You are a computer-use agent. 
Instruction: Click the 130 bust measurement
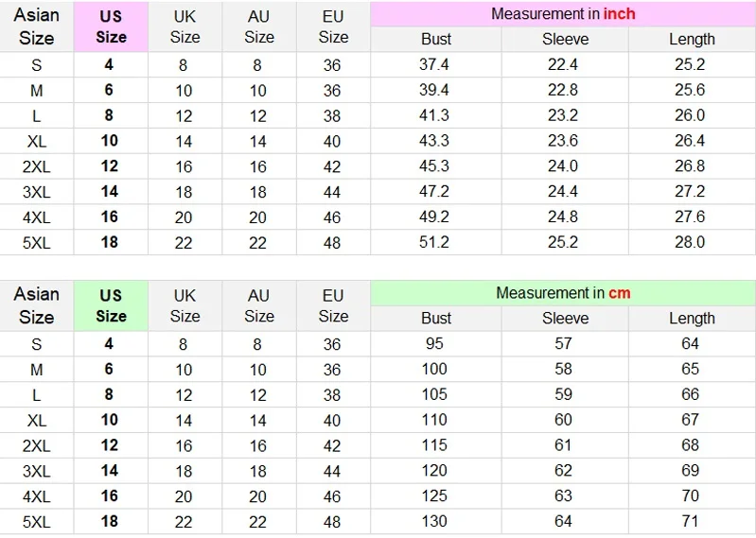pos(434,521)
